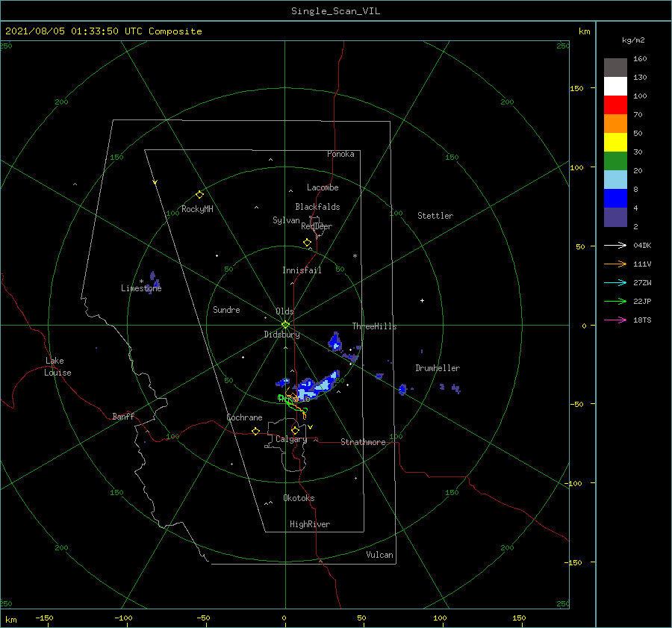Click the 160 value atop the legend
The height and width of the screenshot is (628, 672).
click(x=640, y=59)
